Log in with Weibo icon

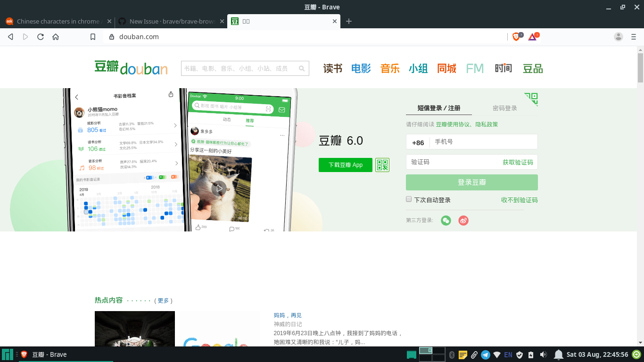click(463, 221)
